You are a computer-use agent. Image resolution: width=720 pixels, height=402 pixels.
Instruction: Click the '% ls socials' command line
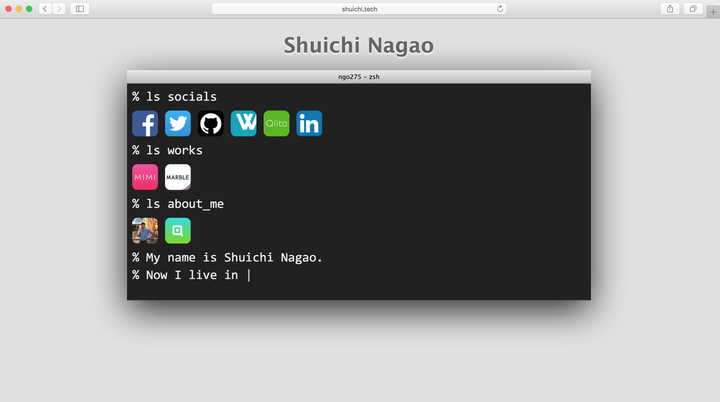(174, 97)
